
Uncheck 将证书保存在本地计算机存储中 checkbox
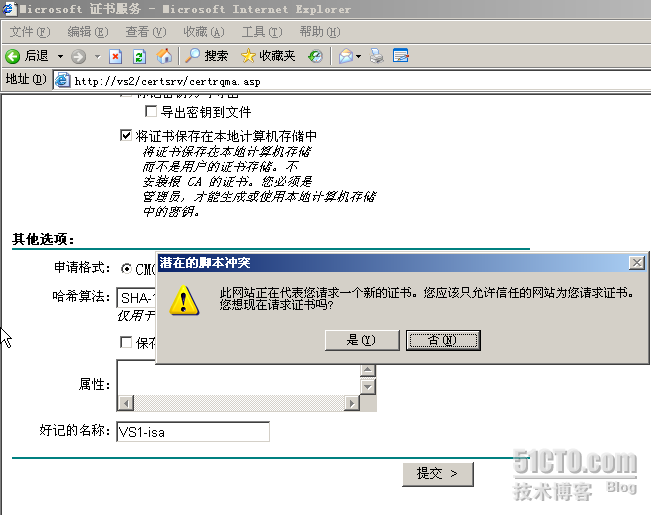[x=126, y=135]
